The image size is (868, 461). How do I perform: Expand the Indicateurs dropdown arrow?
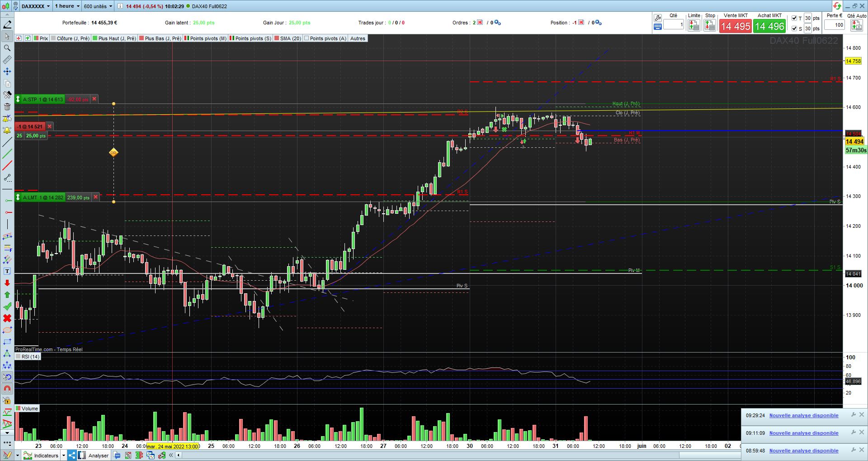64,455
